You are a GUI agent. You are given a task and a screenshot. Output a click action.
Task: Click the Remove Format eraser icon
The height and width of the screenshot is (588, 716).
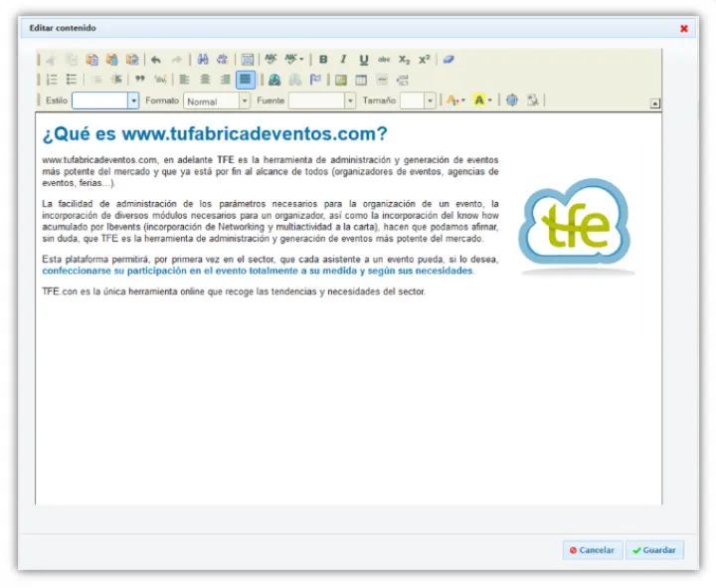coord(448,60)
